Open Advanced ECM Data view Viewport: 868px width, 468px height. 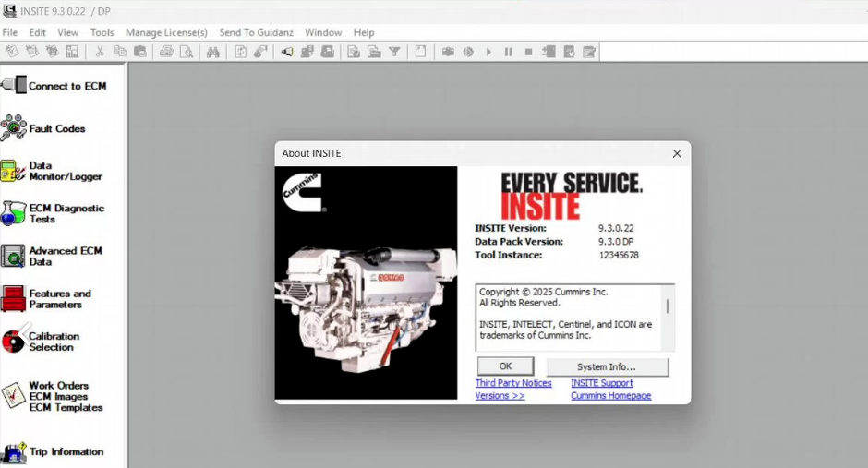tap(14, 256)
